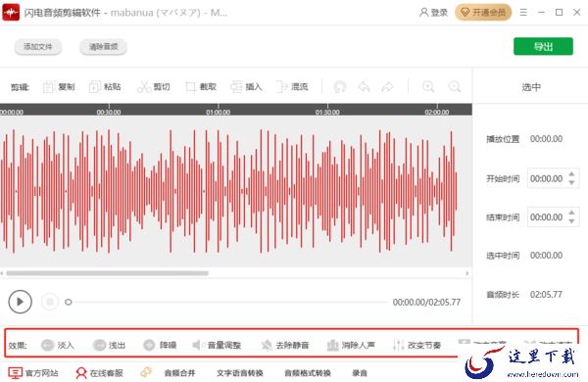Click the right arrow of the waveform scrollbar
This screenshot has width=588, height=382.
467,273
